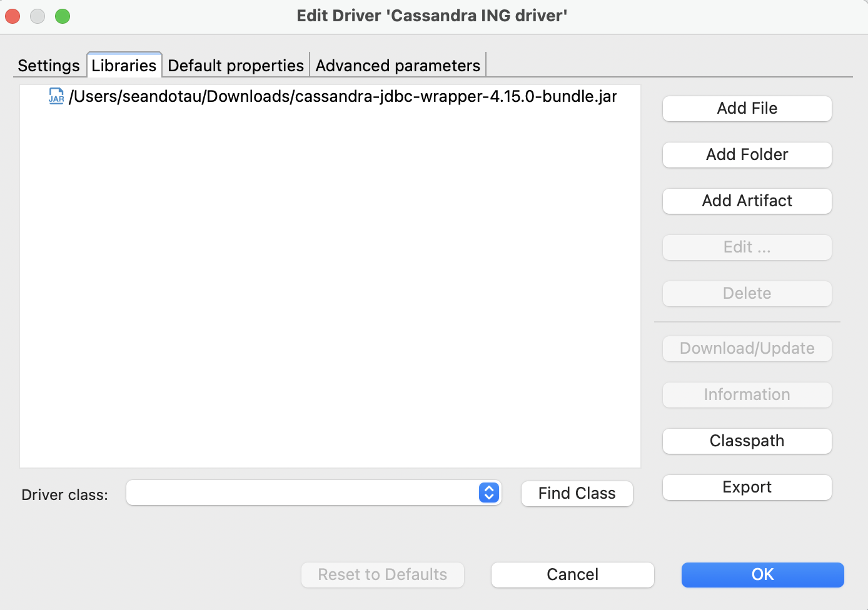Open the Driver class dropdown arrows
The image size is (868, 610).
(489, 492)
